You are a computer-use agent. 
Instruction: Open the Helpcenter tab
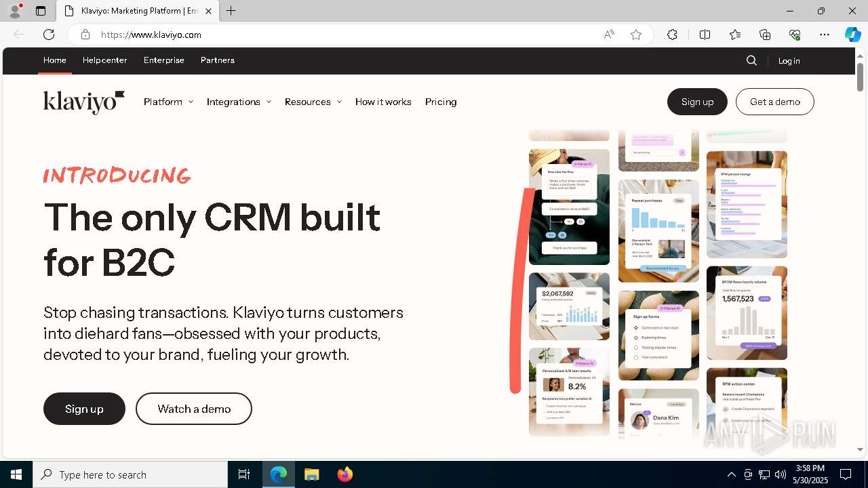pos(105,60)
